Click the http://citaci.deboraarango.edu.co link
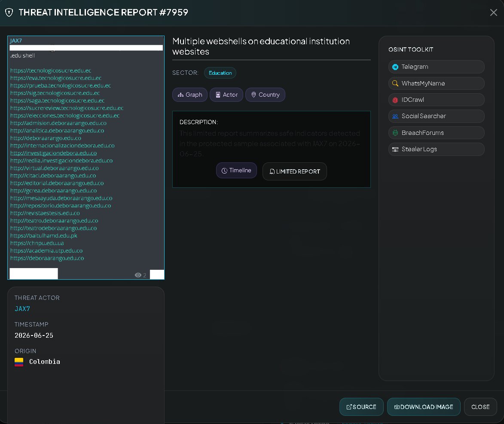 tap(53, 176)
